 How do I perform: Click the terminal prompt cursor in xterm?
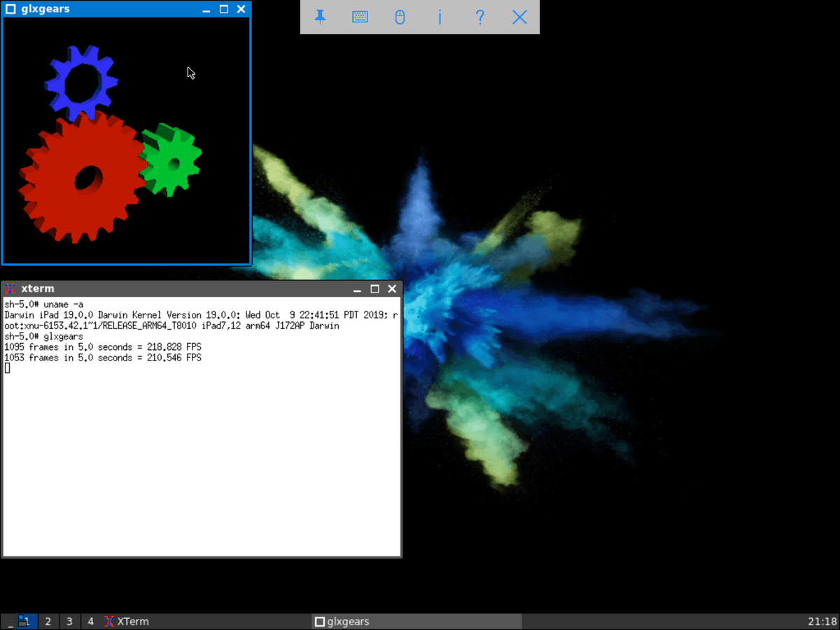(x=6, y=367)
